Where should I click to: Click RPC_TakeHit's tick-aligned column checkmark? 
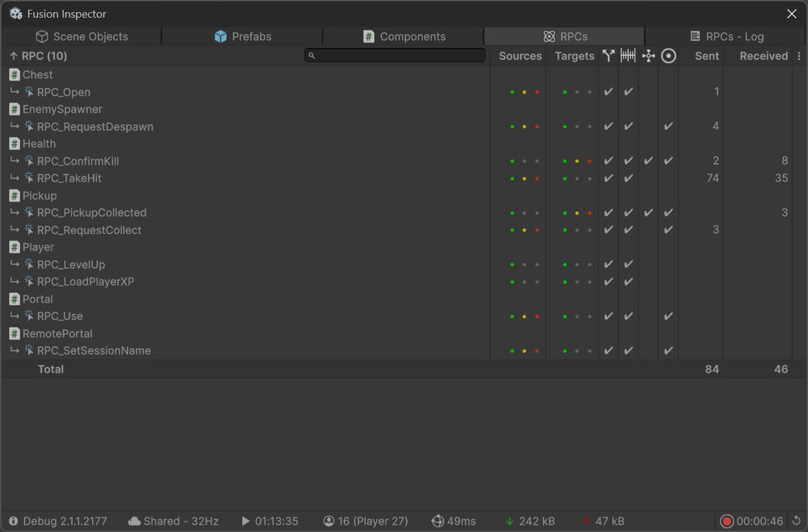[628, 178]
